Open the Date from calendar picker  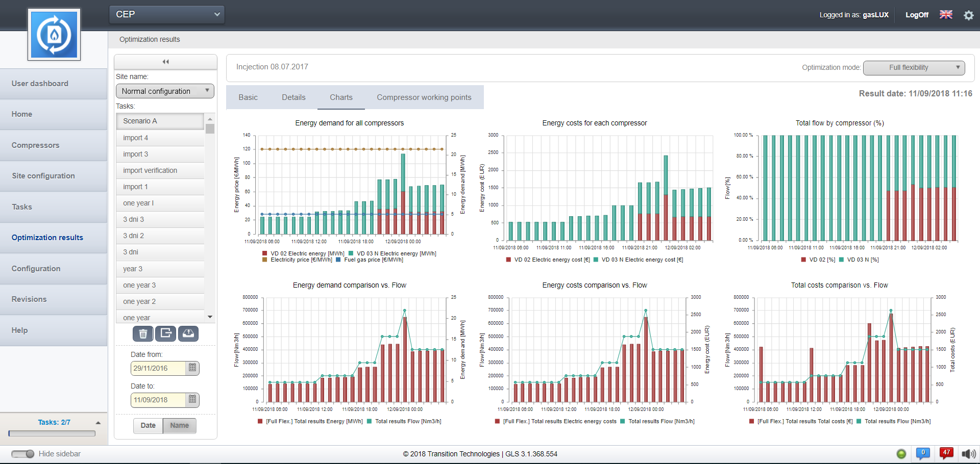[192, 368]
